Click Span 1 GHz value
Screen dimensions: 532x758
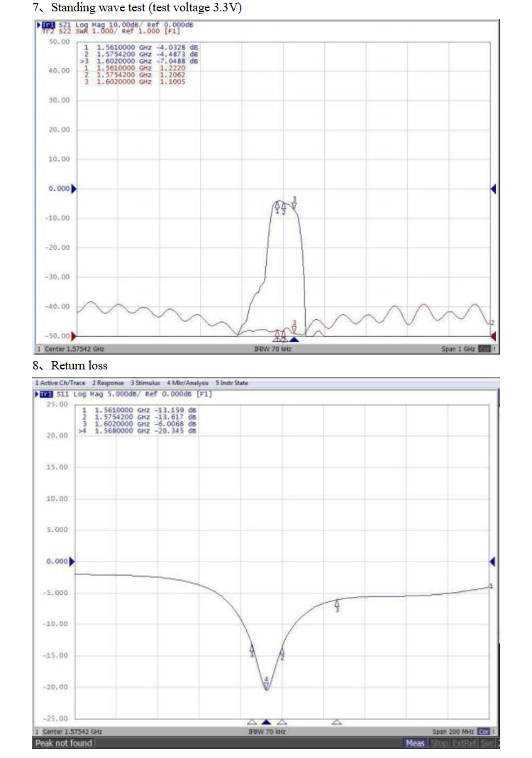coord(458,349)
